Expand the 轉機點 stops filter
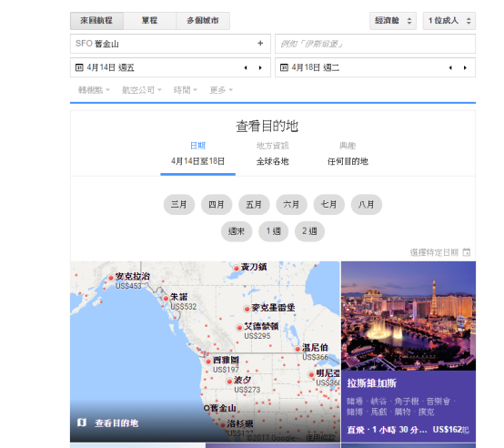504x448 pixels. click(x=94, y=90)
